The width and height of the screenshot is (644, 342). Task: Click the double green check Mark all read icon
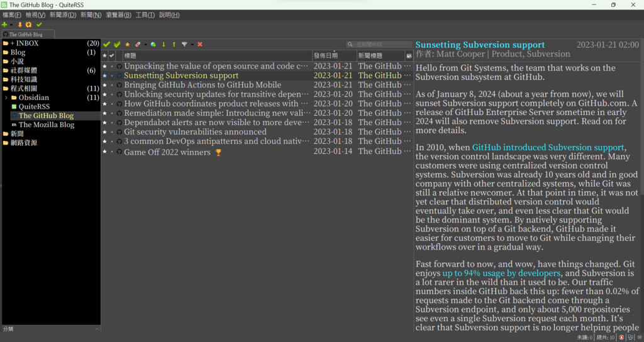click(118, 45)
